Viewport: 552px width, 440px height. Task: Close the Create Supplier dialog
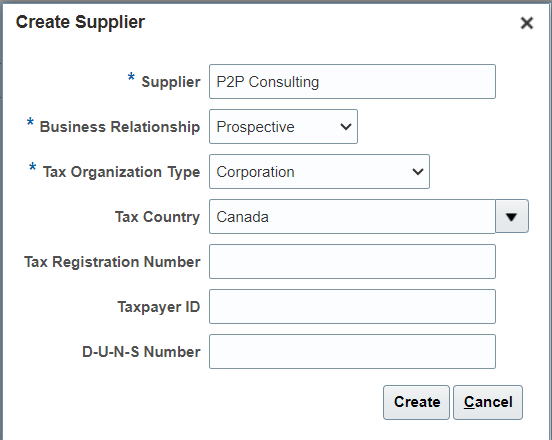527,23
